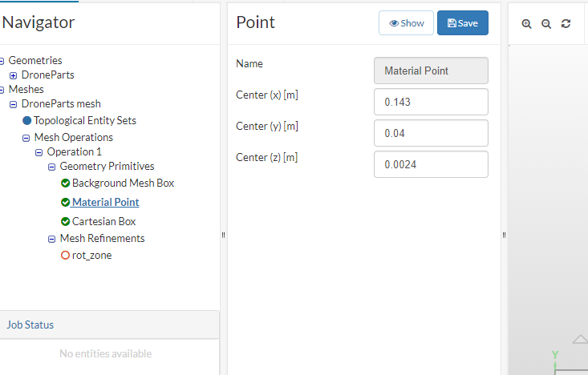Click the zoom in magnifier icon
The image size is (588, 375).
pyautogui.click(x=527, y=24)
